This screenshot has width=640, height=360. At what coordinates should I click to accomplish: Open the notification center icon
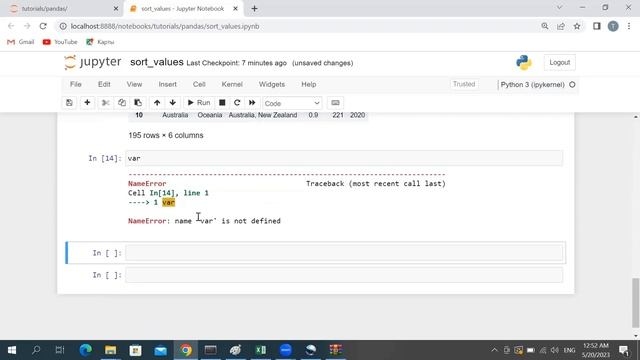pyautogui.click(x=624, y=350)
